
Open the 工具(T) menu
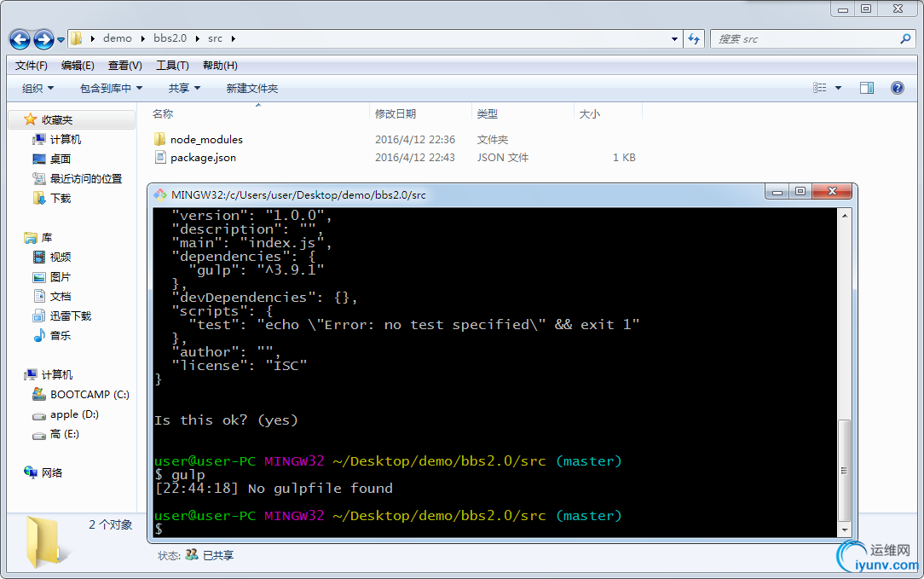pyautogui.click(x=172, y=65)
